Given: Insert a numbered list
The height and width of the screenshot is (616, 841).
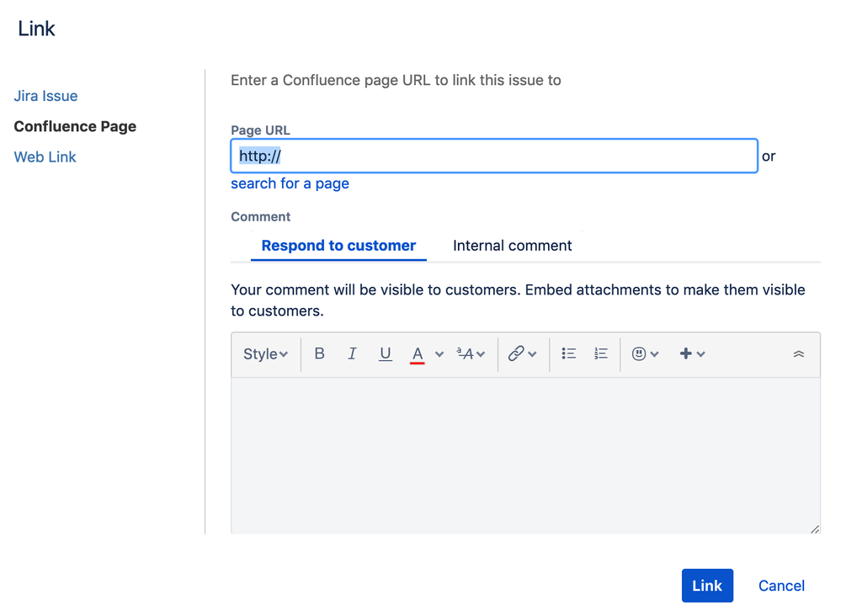Looking at the screenshot, I should [x=601, y=354].
